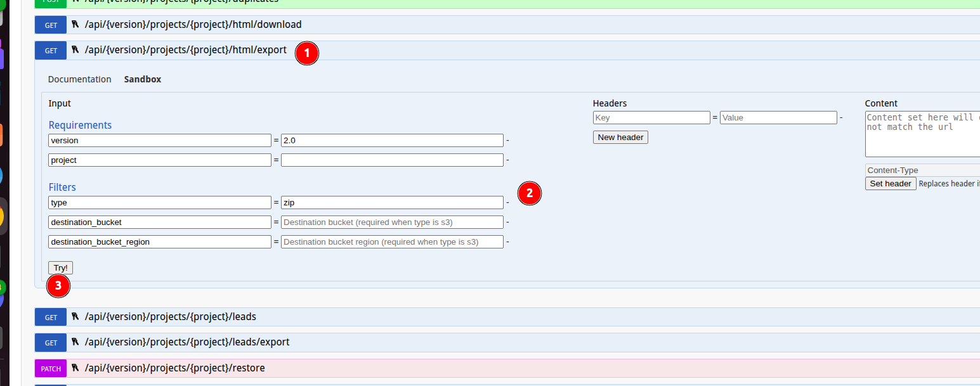Remove the header row via its dash
The image size is (980, 386).
click(x=841, y=118)
